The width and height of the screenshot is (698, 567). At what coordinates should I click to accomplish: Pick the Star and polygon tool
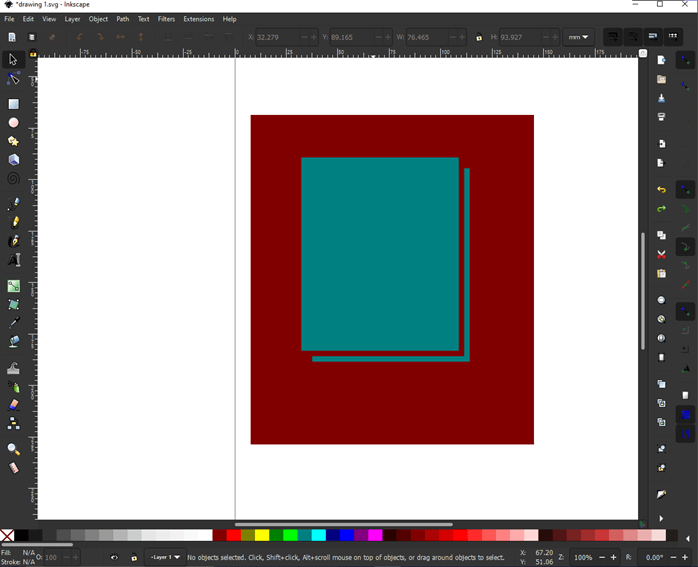(13, 142)
